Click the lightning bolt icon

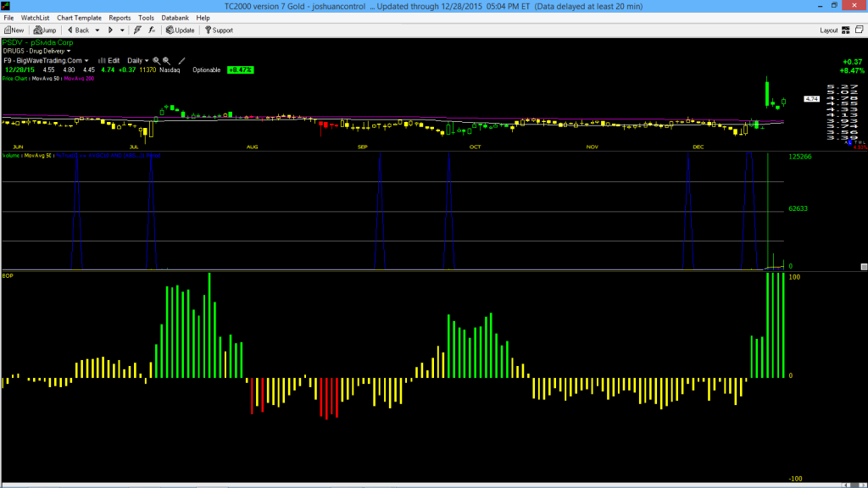[137, 30]
